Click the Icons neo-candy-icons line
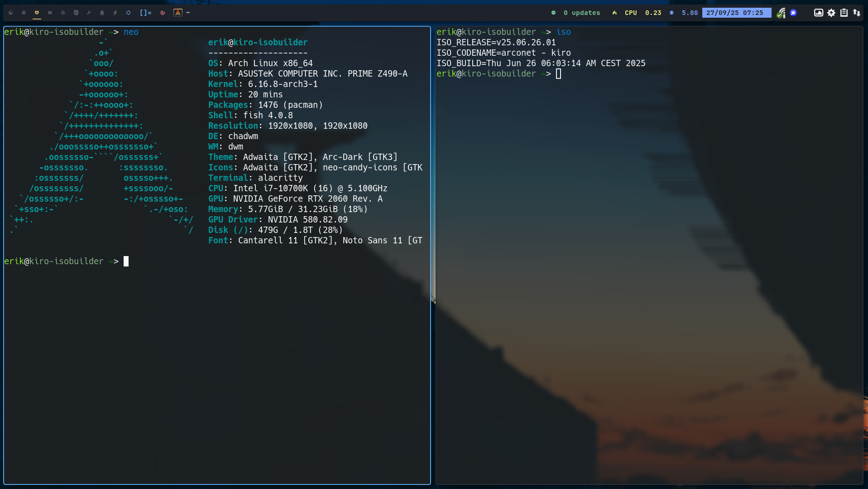Screen dimensions: 868x489 point(315,167)
